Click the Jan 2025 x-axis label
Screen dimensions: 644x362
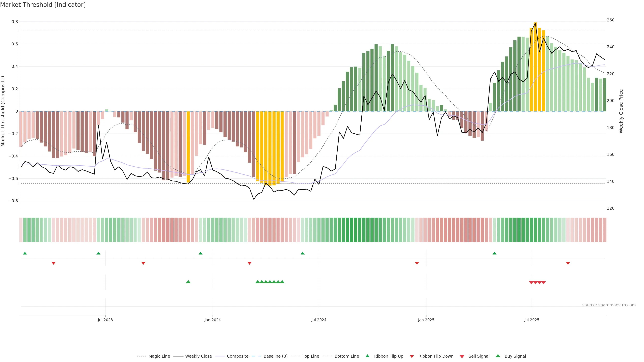[426, 320]
